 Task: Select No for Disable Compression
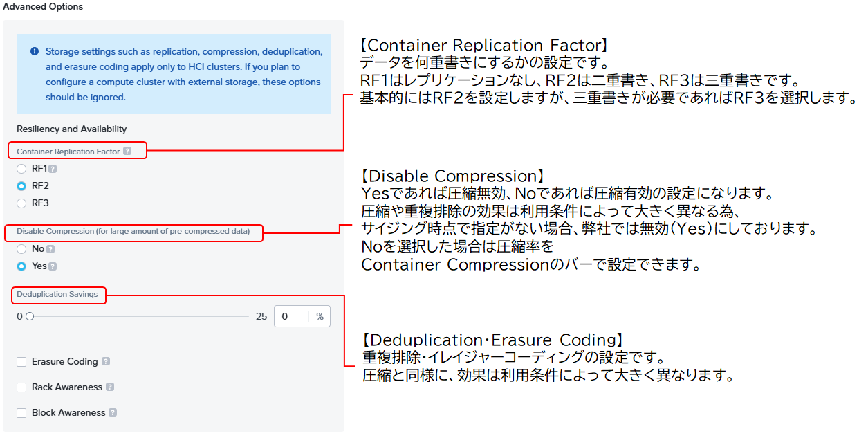[21, 249]
